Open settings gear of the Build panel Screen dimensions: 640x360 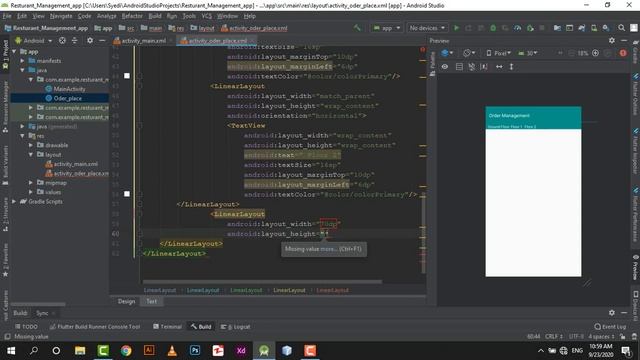coord(611,313)
